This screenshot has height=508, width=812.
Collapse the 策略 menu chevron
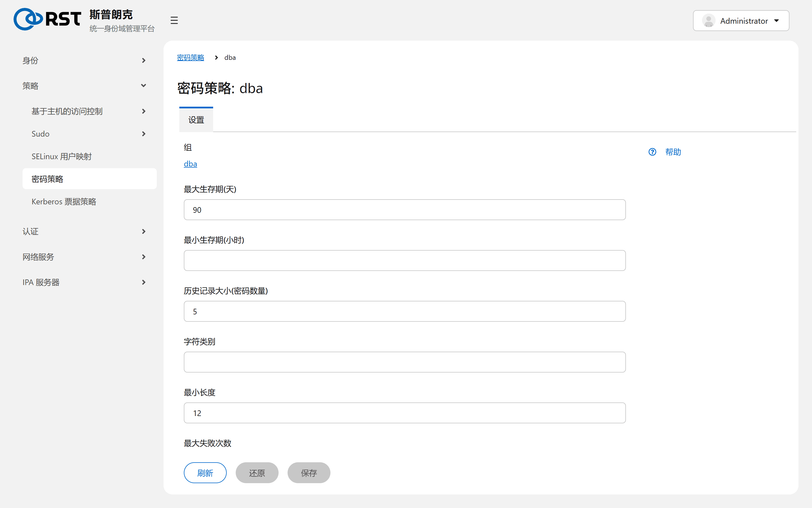click(144, 86)
